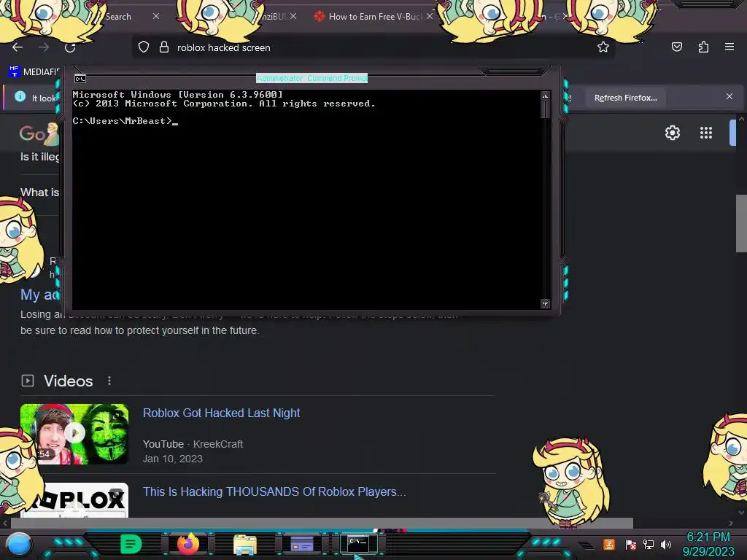Select Command Prompt taskbar button
This screenshot has height=560, width=747.
pos(359,543)
